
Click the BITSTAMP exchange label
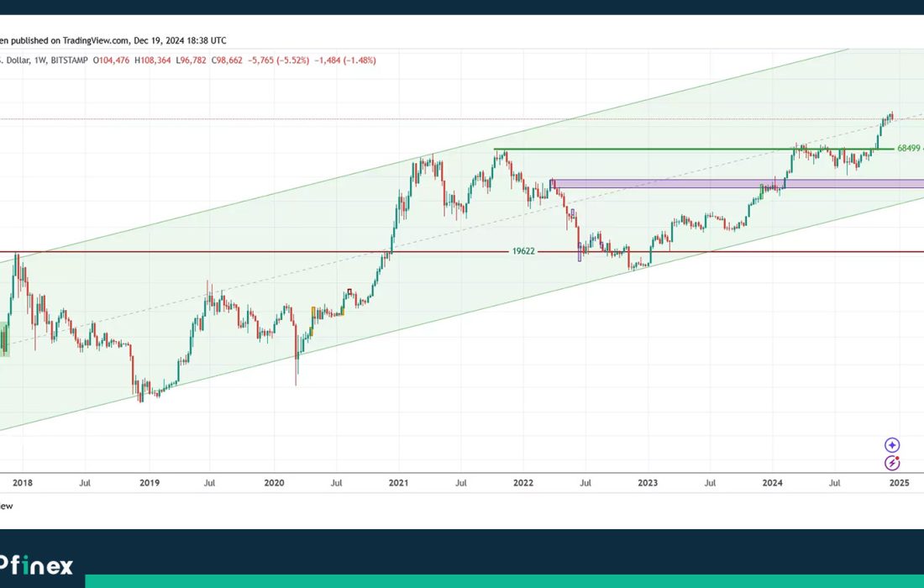[x=69, y=60]
